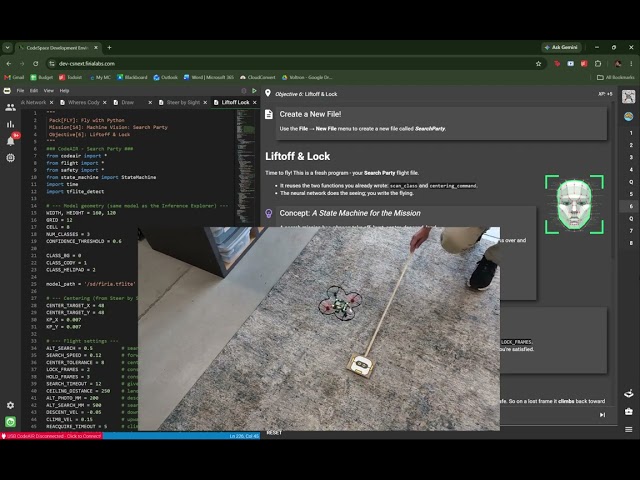
Task: Click the red Todoist extension icon
Action: (x=584, y=64)
